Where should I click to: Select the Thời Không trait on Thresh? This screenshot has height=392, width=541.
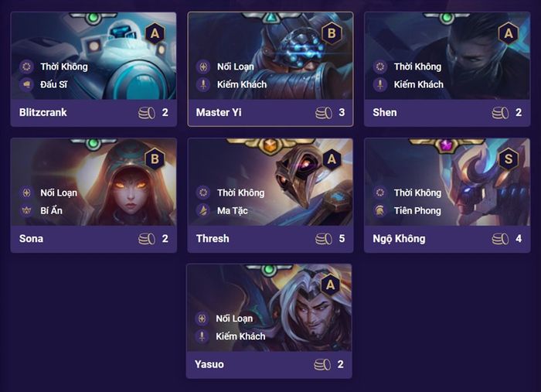click(x=240, y=193)
